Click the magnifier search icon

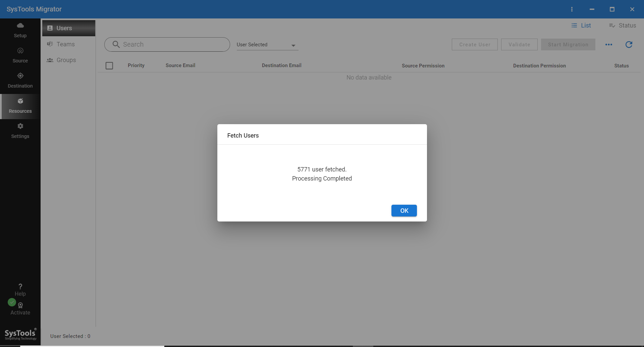(116, 45)
